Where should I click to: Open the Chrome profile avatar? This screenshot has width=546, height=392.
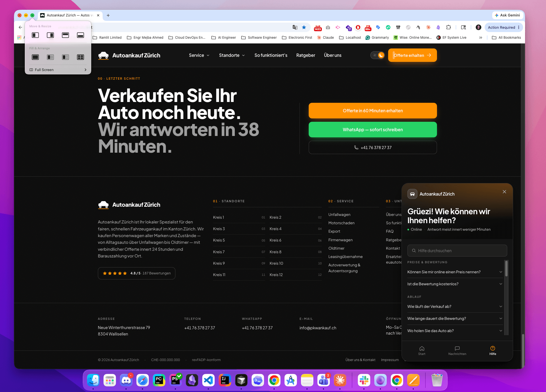479,27
